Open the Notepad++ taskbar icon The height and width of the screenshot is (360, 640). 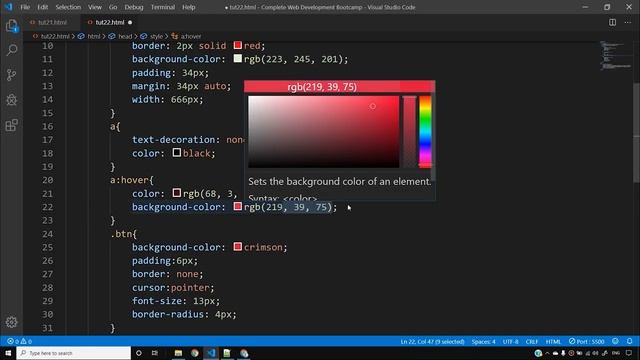click(227, 353)
